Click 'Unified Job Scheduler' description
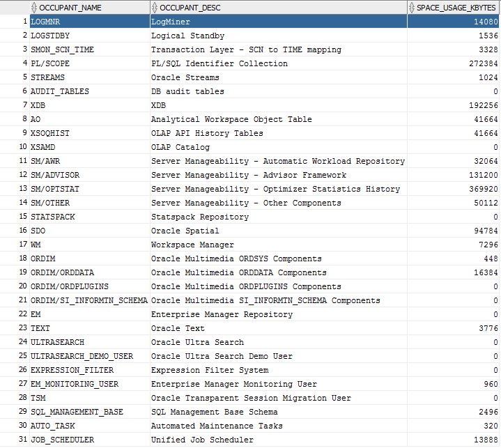501x448 pixels. [279, 440]
